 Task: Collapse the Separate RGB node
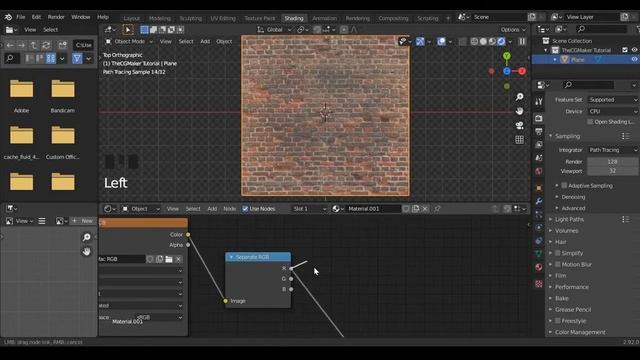click(x=231, y=257)
